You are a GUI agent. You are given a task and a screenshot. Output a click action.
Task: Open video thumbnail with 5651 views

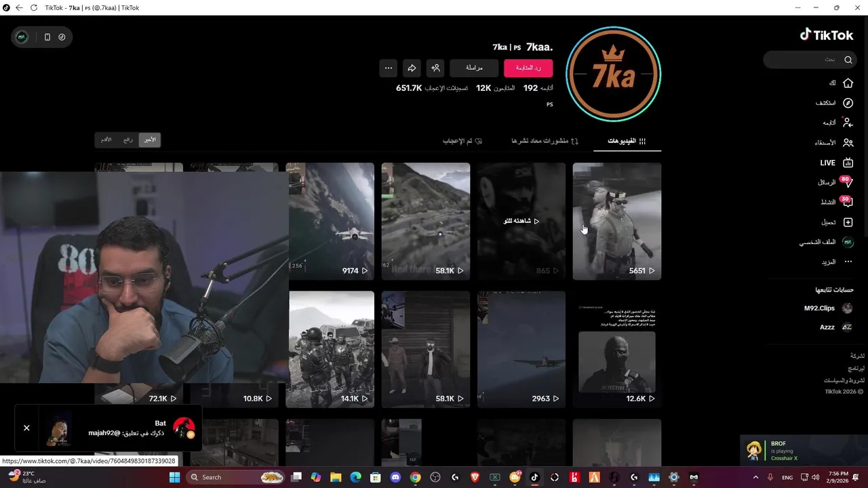pyautogui.click(x=617, y=221)
